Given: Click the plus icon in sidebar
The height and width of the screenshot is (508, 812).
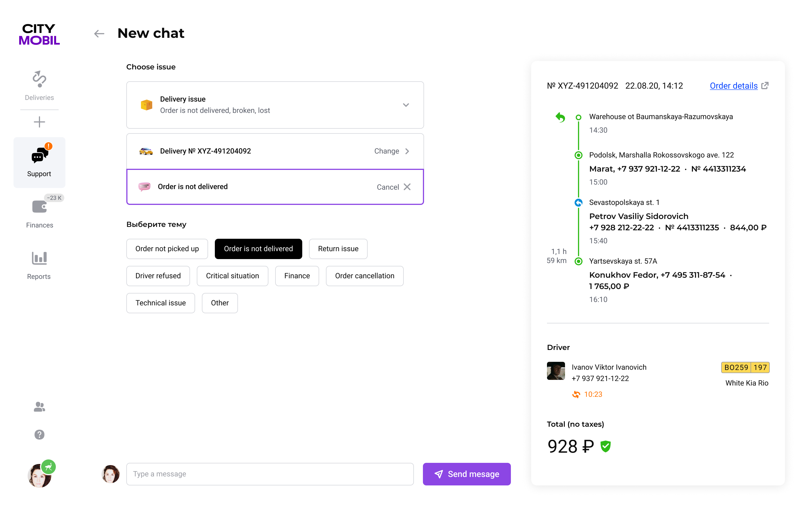Looking at the screenshot, I should 39,122.
